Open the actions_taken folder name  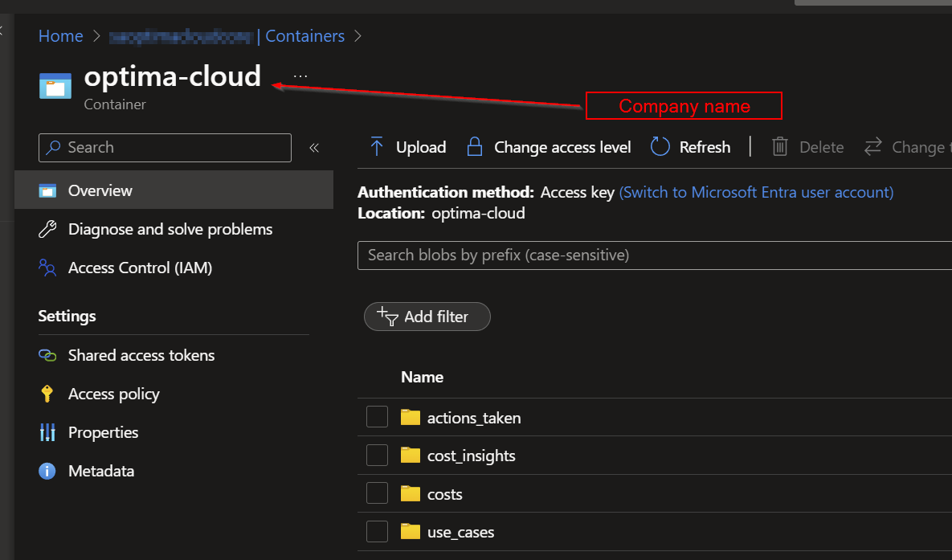[x=474, y=418]
